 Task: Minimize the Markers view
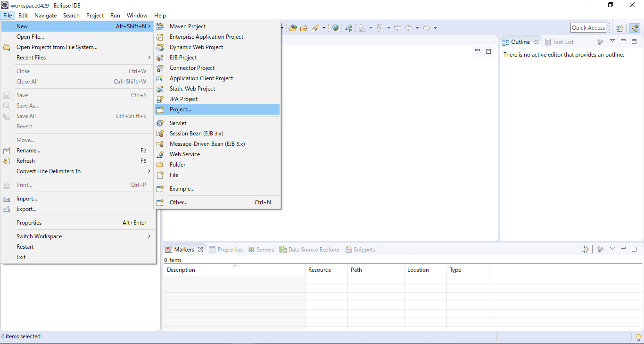(x=623, y=248)
